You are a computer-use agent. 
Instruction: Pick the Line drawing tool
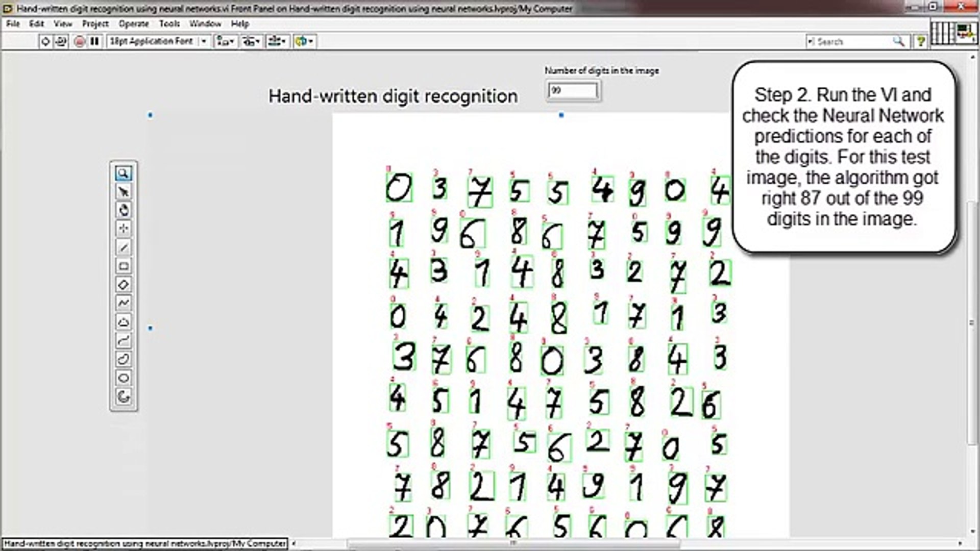(123, 247)
